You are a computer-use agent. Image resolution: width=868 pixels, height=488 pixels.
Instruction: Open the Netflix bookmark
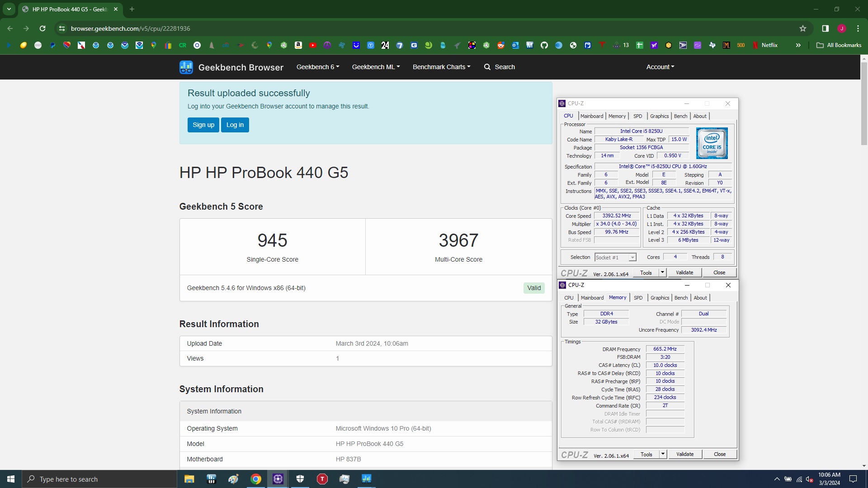click(x=765, y=45)
